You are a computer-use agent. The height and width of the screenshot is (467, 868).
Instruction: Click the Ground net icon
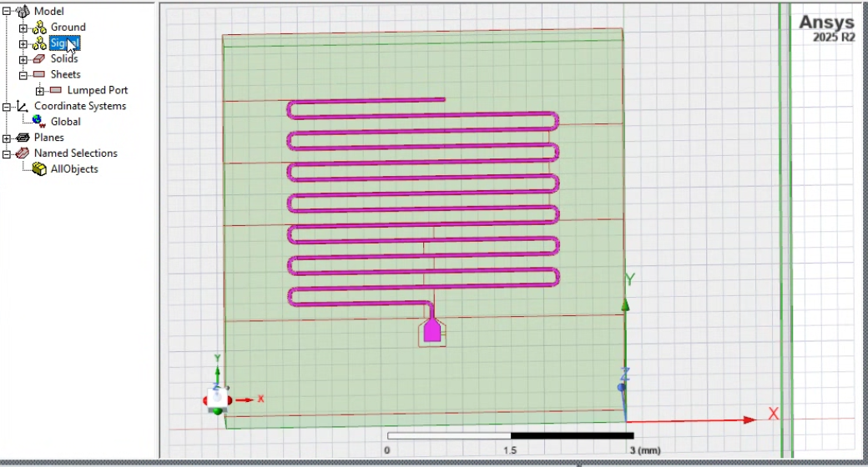click(x=39, y=28)
